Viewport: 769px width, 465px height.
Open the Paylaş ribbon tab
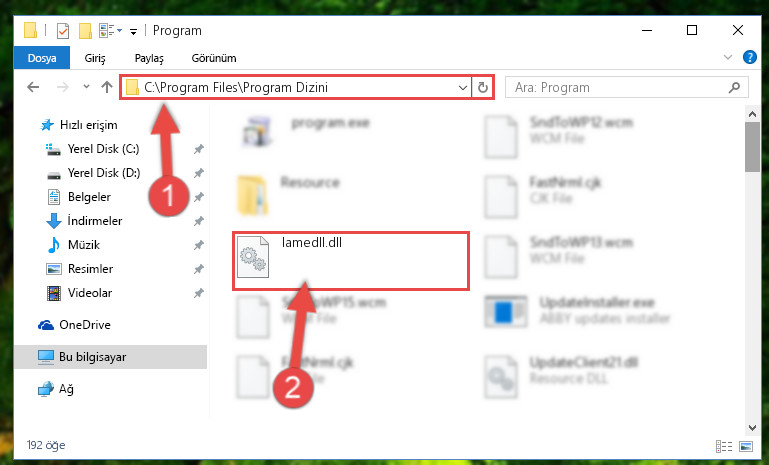point(149,58)
